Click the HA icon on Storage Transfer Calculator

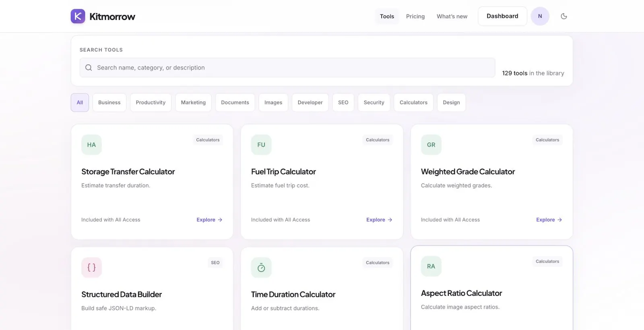(x=91, y=145)
